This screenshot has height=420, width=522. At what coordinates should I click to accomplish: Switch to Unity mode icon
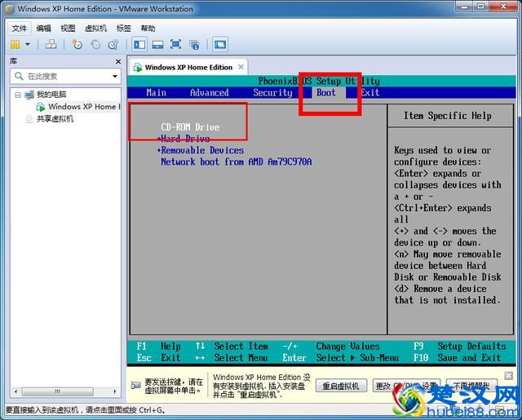[194, 45]
